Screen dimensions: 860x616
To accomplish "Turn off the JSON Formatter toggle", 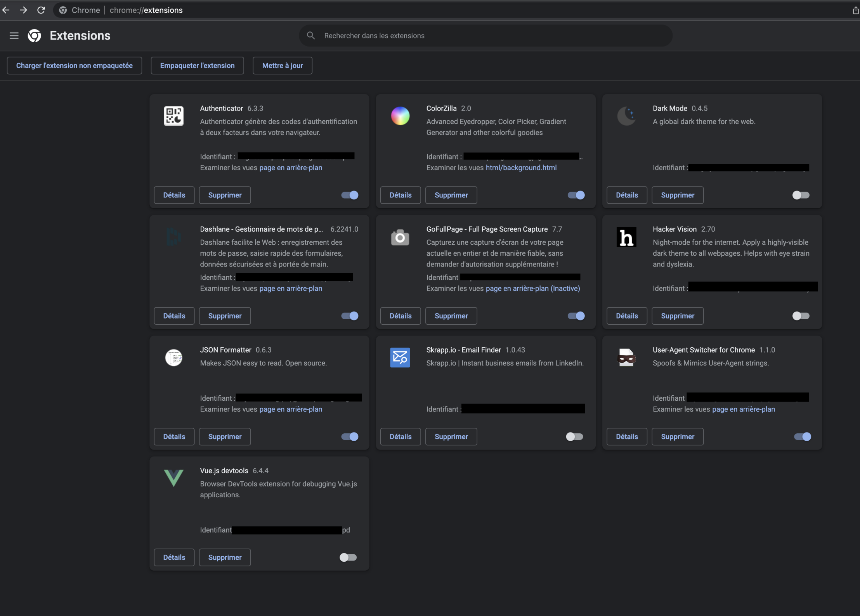I will pyautogui.click(x=350, y=436).
